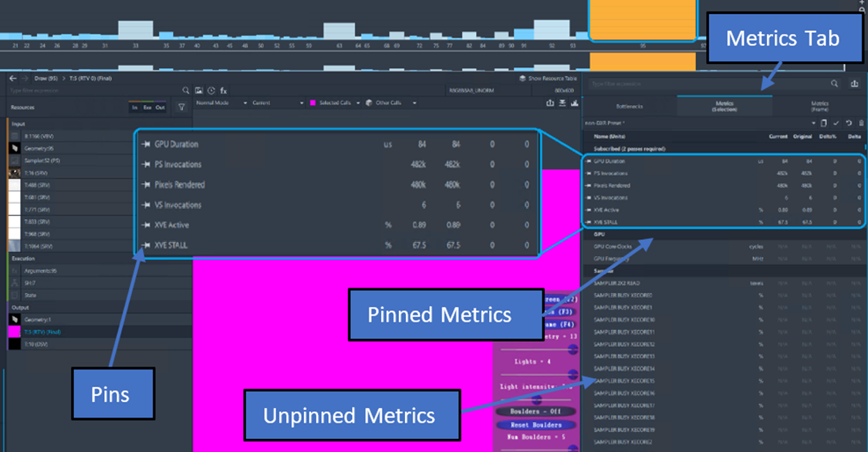
Task: Click the Show Resource Table button
Action: coord(548,78)
